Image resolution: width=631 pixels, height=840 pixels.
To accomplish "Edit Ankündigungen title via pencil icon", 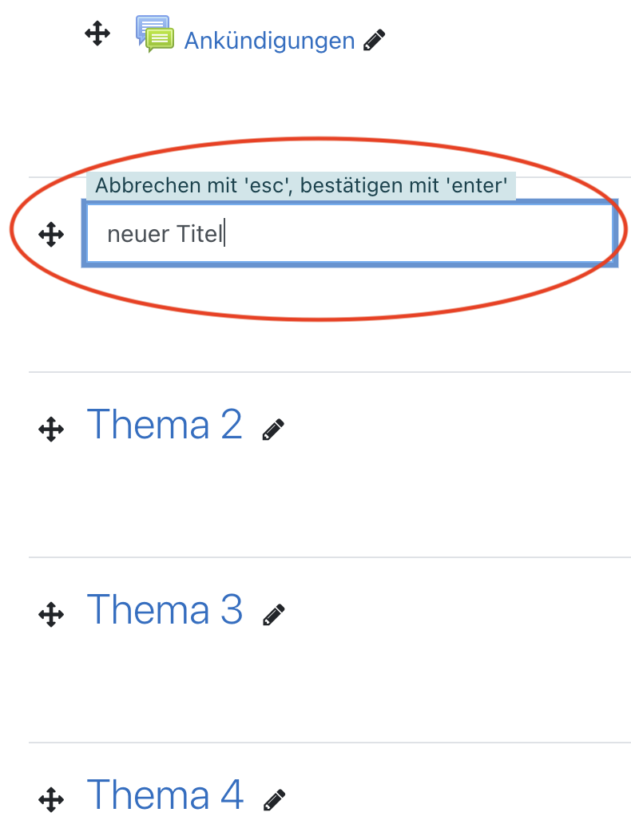I will (x=374, y=40).
